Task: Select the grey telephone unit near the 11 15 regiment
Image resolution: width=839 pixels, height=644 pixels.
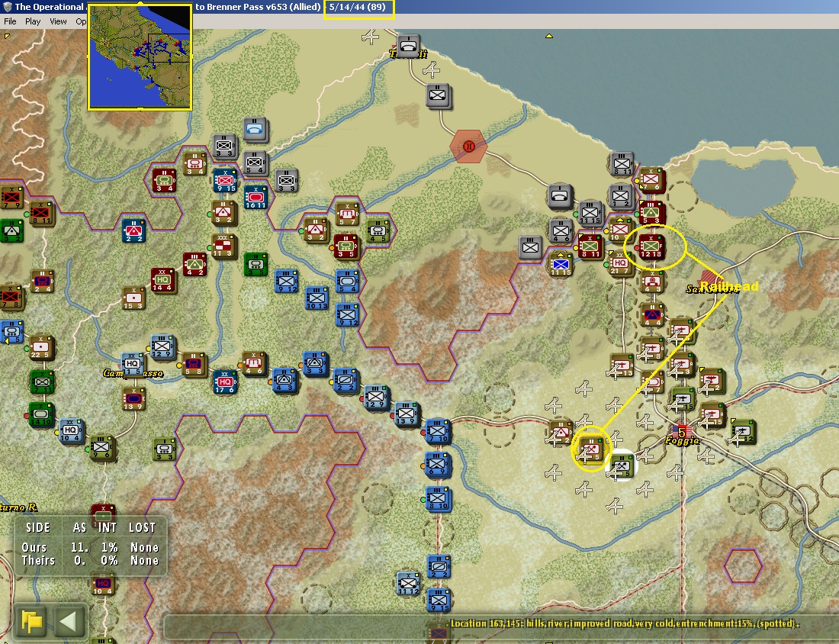Action: tap(560, 196)
